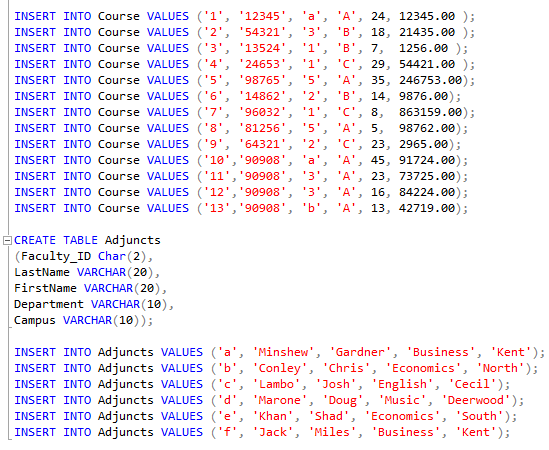Click the '98765' string in Course inserts

click(x=263, y=80)
